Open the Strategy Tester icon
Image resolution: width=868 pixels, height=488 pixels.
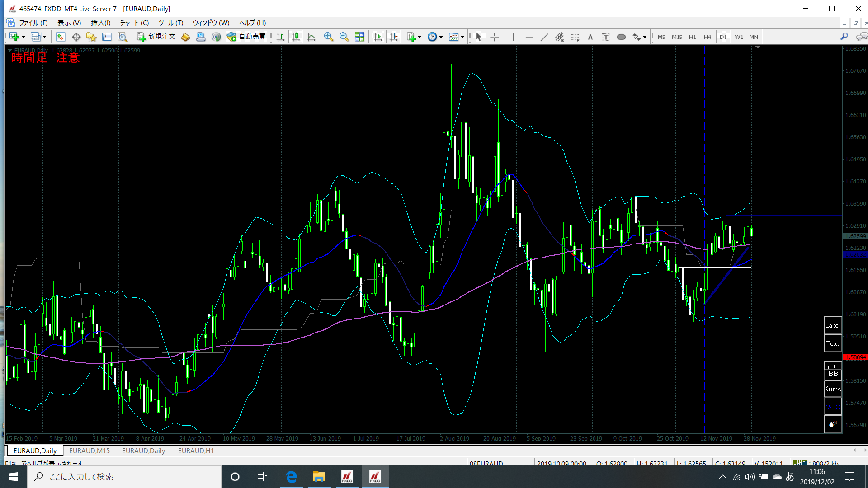122,37
